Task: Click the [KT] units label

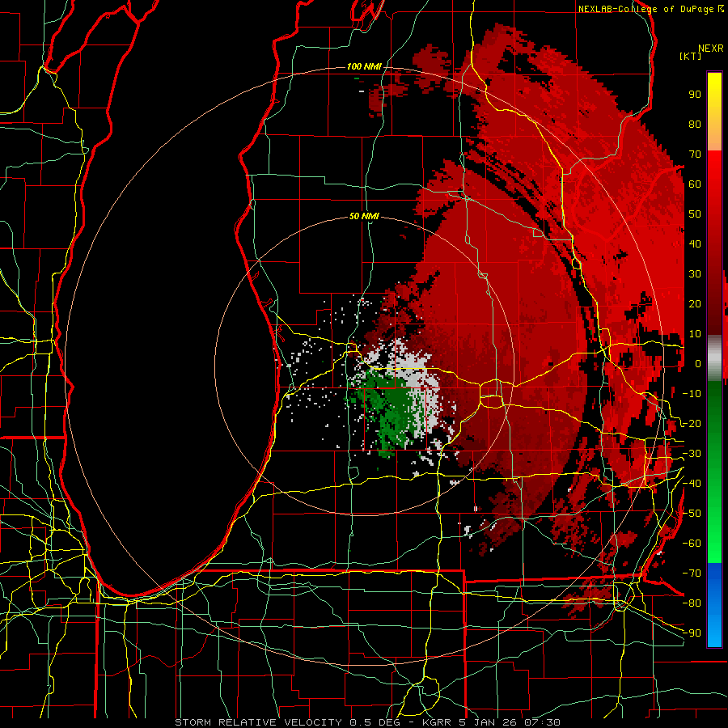Action: point(690,56)
